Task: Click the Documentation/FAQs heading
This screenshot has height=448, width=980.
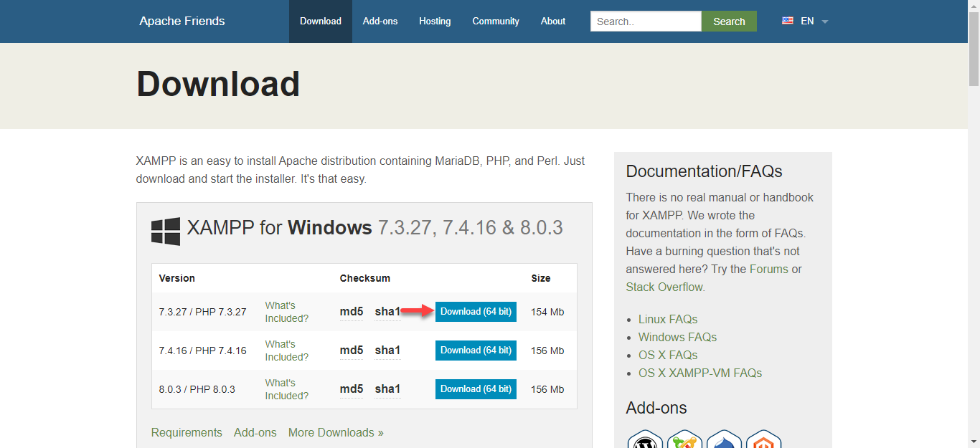Action: [x=704, y=171]
